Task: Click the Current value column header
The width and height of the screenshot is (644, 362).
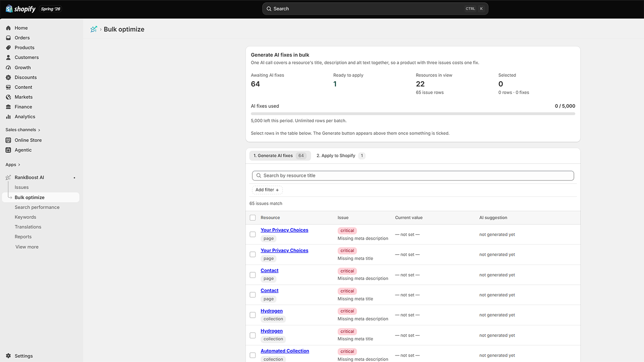Action: click(x=409, y=218)
